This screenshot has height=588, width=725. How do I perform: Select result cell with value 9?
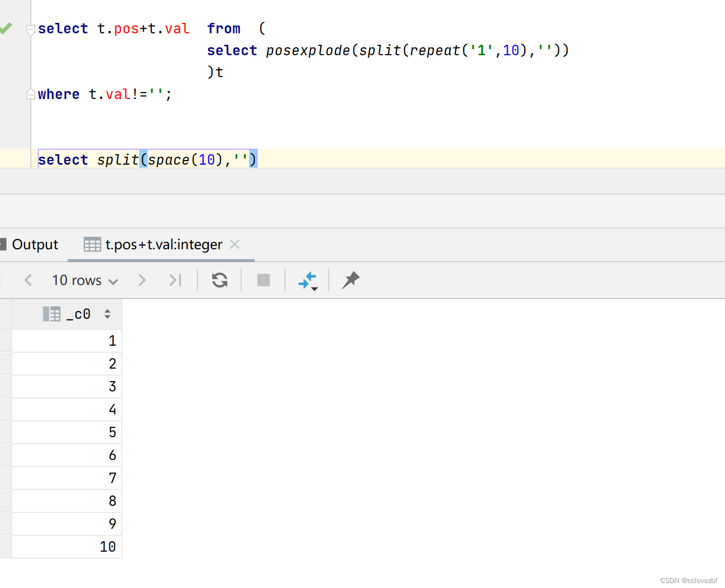(x=67, y=524)
